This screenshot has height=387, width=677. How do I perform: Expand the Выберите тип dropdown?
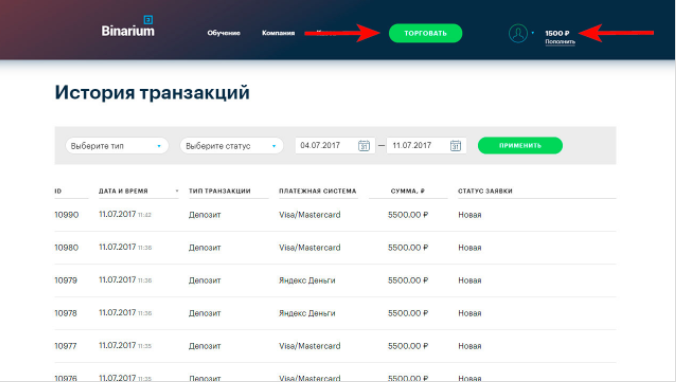(117, 146)
